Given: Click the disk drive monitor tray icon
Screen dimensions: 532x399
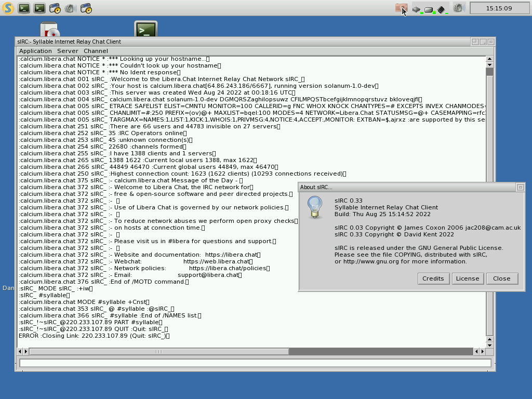Looking at the screenshot, I should (x=430, y=9).
